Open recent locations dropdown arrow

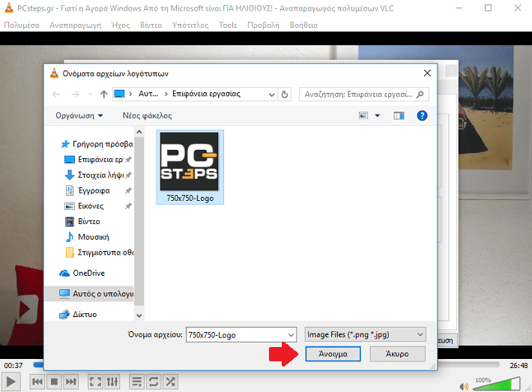point(90,94)
